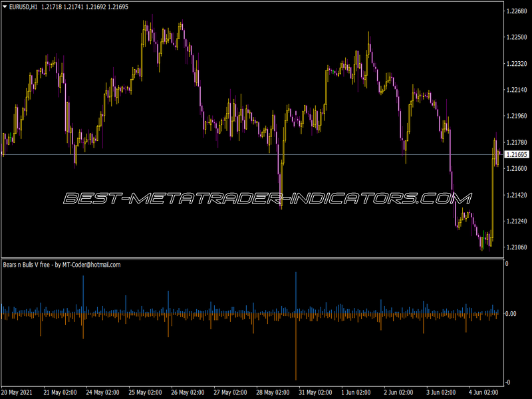Click the 20 May 2021 date label
The height and width of the screenshot is (399, 532).
coord(17,392)
